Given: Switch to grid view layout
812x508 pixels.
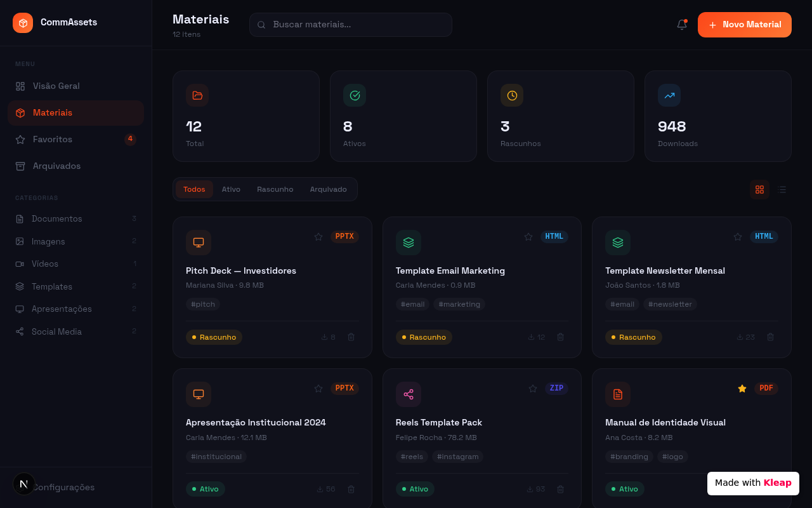Looking at the screenshot, I should click(x=759, y=189).
